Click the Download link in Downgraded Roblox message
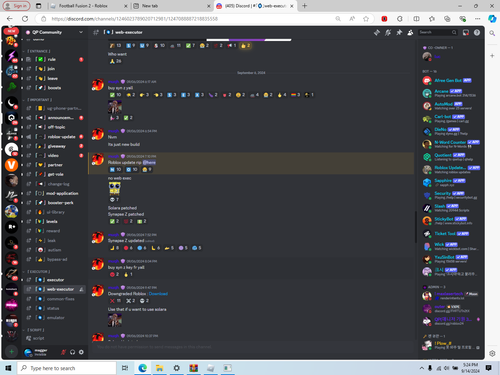Image resolution: width=500 pixels, height=375 pixels. coord(158,294)
